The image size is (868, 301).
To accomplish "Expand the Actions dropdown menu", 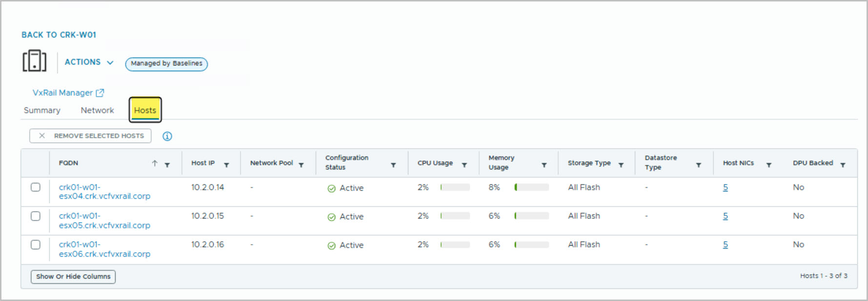I will click(x=89, y=62).
